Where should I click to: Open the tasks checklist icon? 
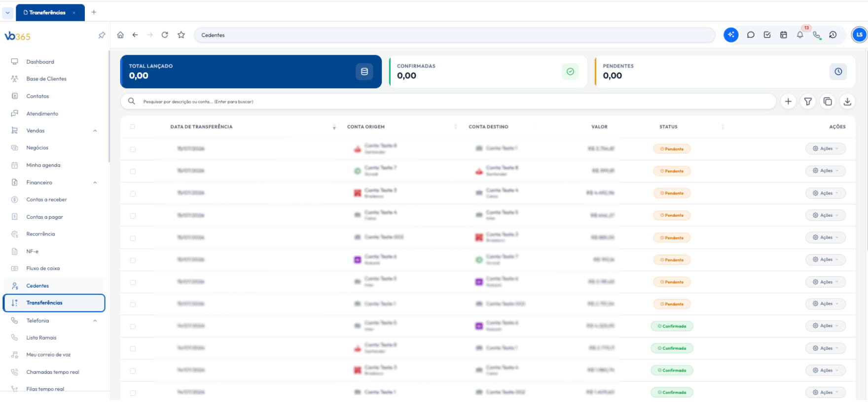point(767,35)
